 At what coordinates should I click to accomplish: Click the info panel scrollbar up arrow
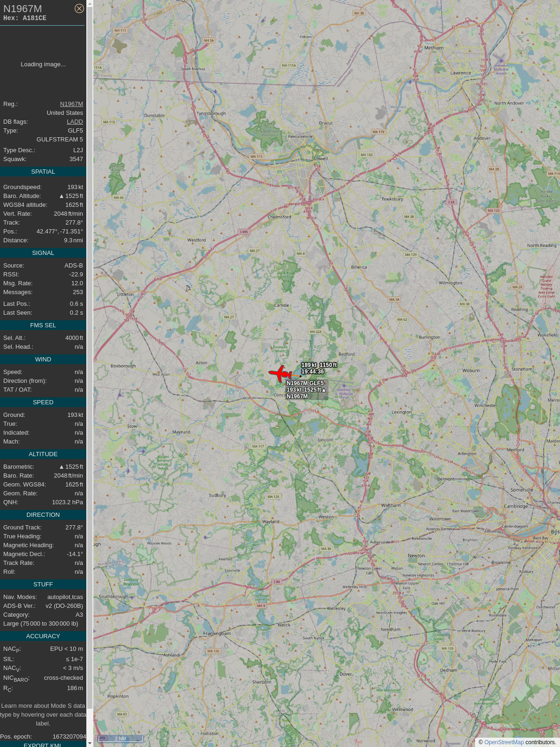point(90,3)
